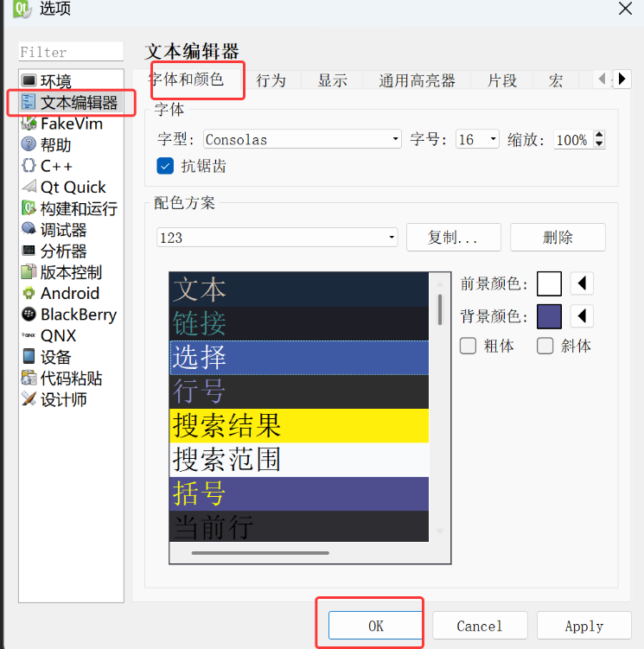Click the Apply button

point(584,626)
